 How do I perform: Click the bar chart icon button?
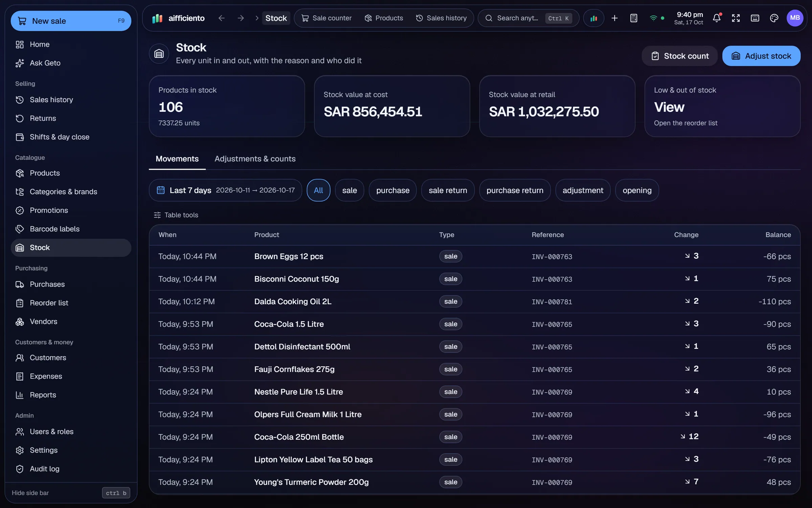pos(594,18)
